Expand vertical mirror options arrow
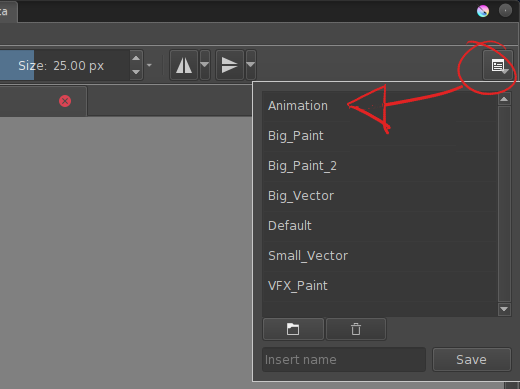 [x=251, y=65]
